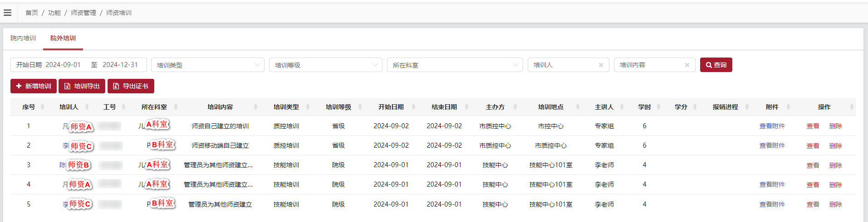Pick the end date 2024-12-31
Screen dimensions: 868x222
120,65
